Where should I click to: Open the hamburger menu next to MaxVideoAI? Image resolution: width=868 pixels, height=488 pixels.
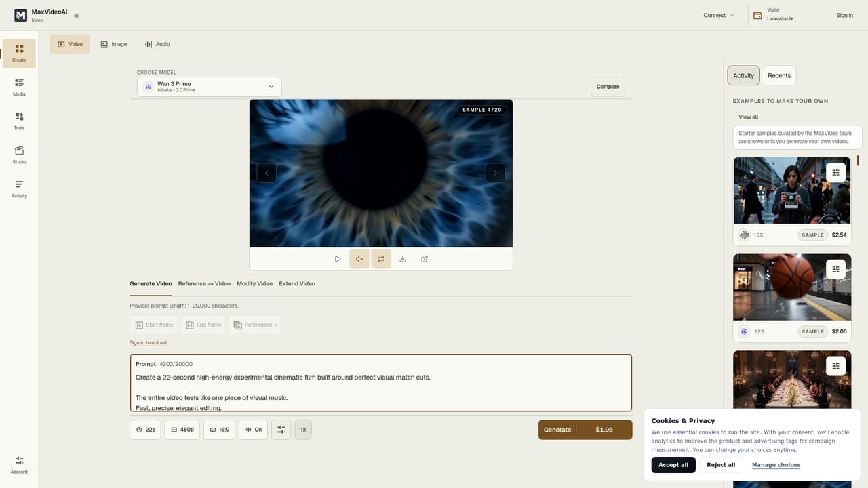[x=76, y=16]
